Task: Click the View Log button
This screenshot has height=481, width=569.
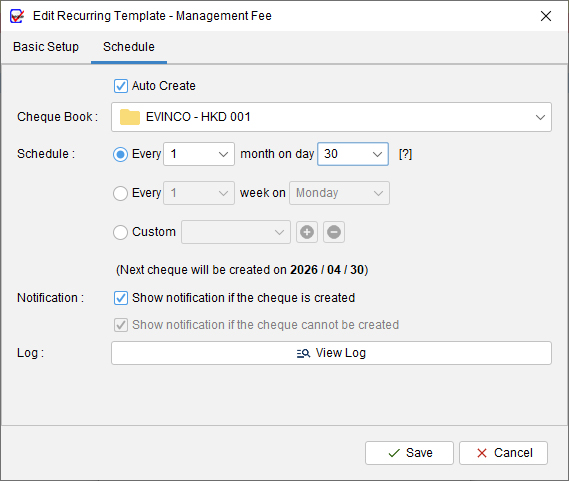Action: pyautogui.click(x=331, y=353)
